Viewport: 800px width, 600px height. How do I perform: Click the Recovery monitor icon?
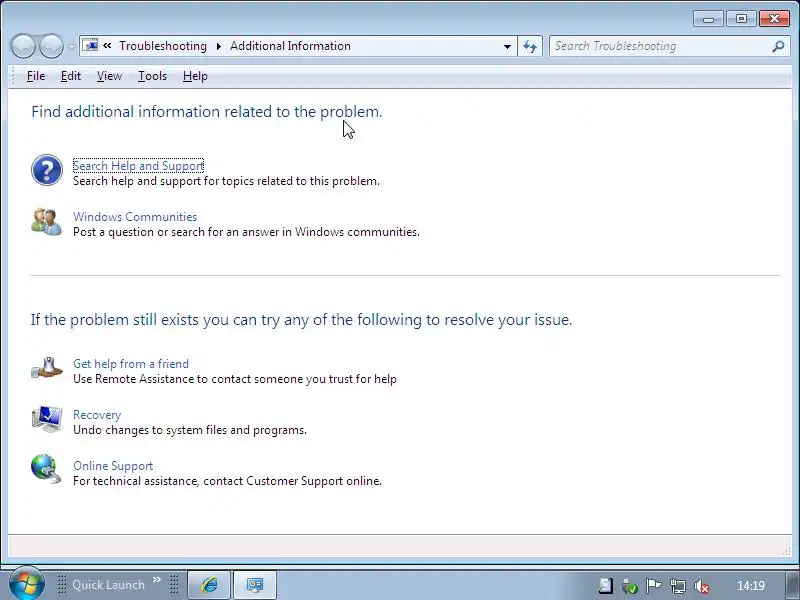click(46, 419)
